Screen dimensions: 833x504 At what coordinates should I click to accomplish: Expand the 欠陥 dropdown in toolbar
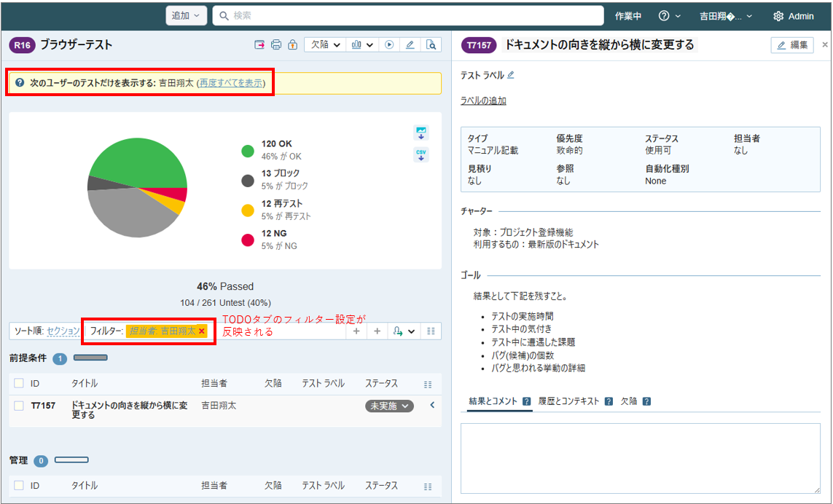click(324, 45)
